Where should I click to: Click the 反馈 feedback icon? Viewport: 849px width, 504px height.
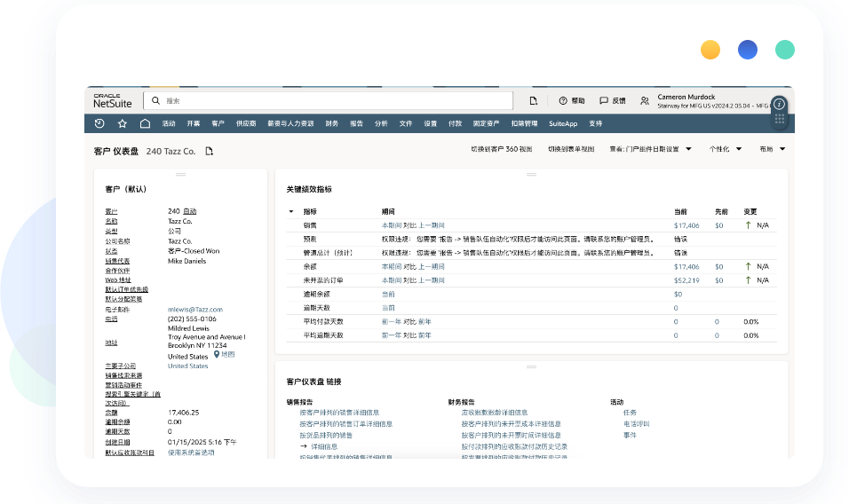[604, 101]
